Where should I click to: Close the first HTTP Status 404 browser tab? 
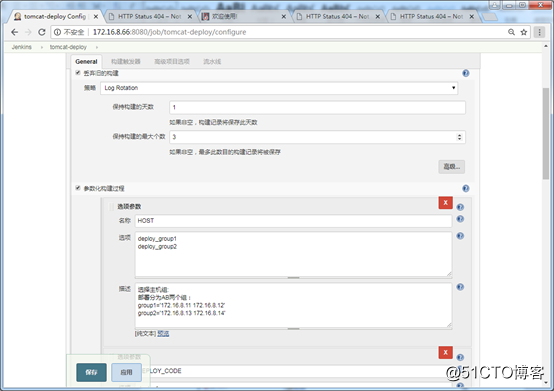[x=190, y=17]
